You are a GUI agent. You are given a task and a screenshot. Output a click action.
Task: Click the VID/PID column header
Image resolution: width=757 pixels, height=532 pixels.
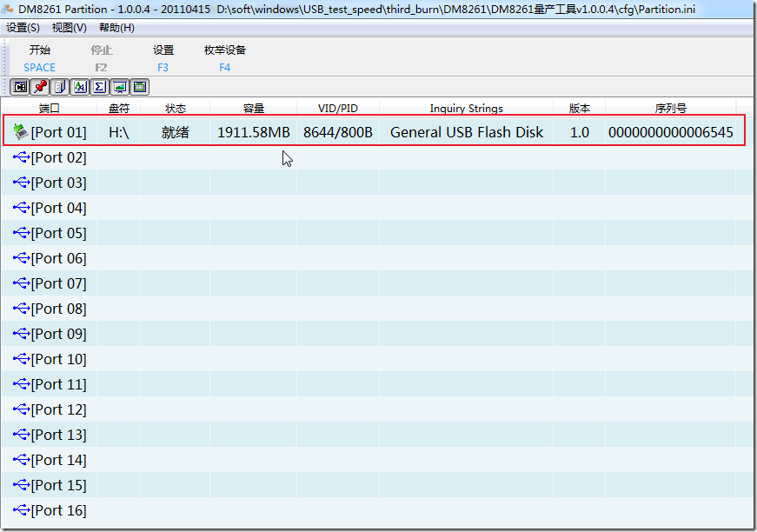pyautogui.click(x=338, y=108)
